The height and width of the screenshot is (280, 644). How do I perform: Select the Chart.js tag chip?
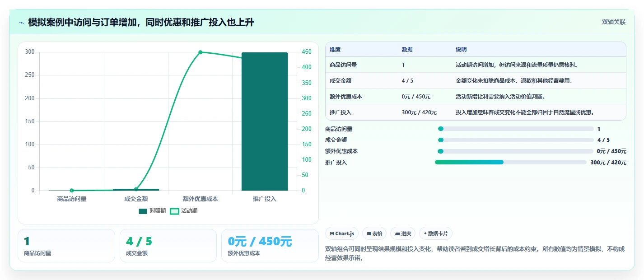342,233
